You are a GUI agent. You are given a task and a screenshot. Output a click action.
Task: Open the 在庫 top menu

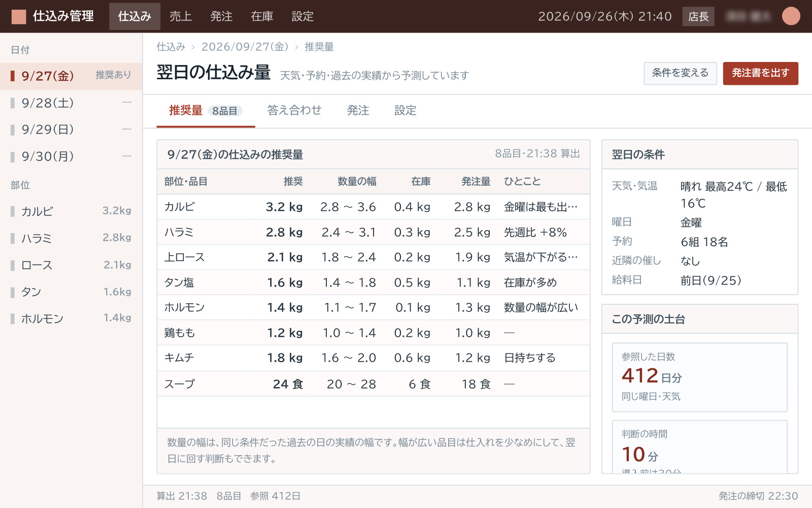tap(262, 16)
